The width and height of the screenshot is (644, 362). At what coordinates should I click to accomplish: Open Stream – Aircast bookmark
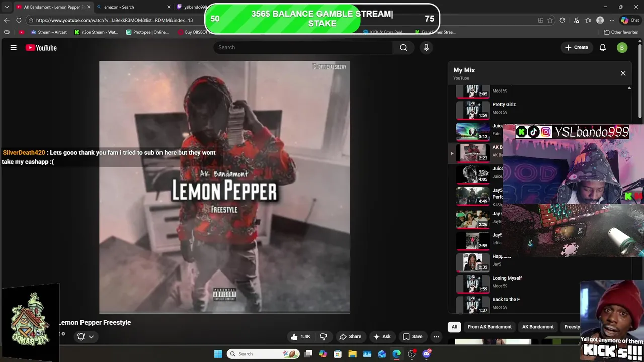point(49,32)
